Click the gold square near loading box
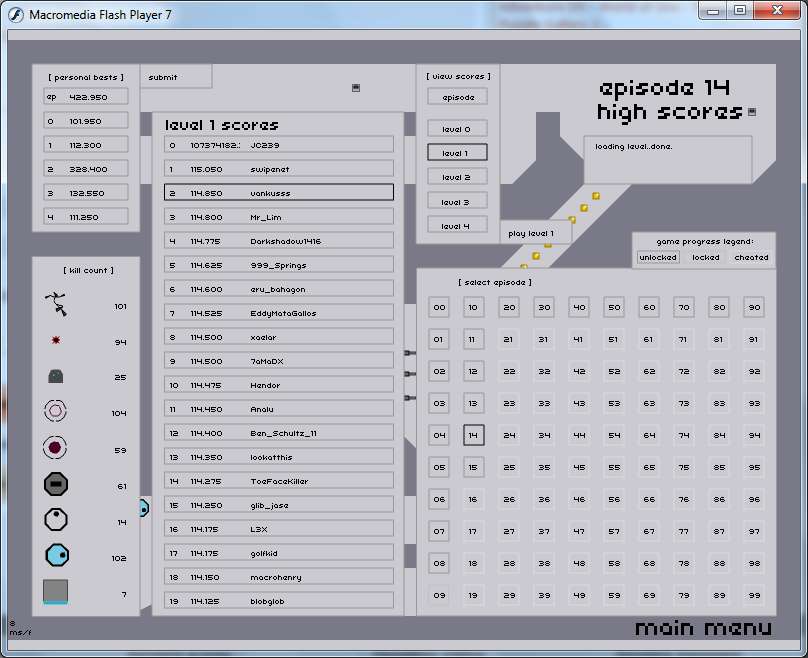The height and width of the screenshot is (658, 808). click(595, 196)
